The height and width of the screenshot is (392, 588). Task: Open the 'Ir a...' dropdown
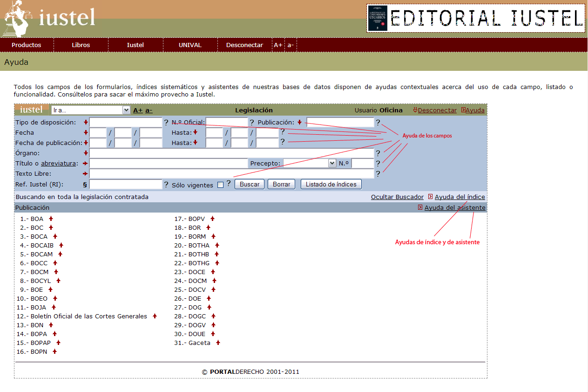(x=91, y=110)
